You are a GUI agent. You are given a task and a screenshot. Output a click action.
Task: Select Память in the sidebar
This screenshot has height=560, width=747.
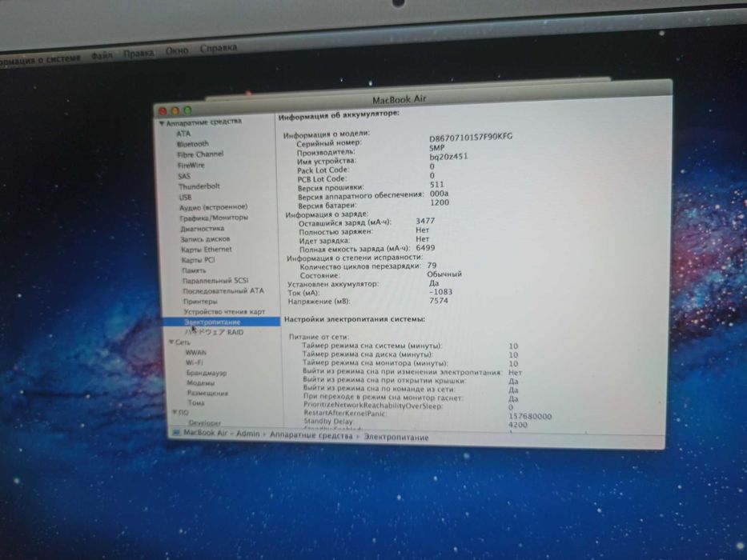194,270
